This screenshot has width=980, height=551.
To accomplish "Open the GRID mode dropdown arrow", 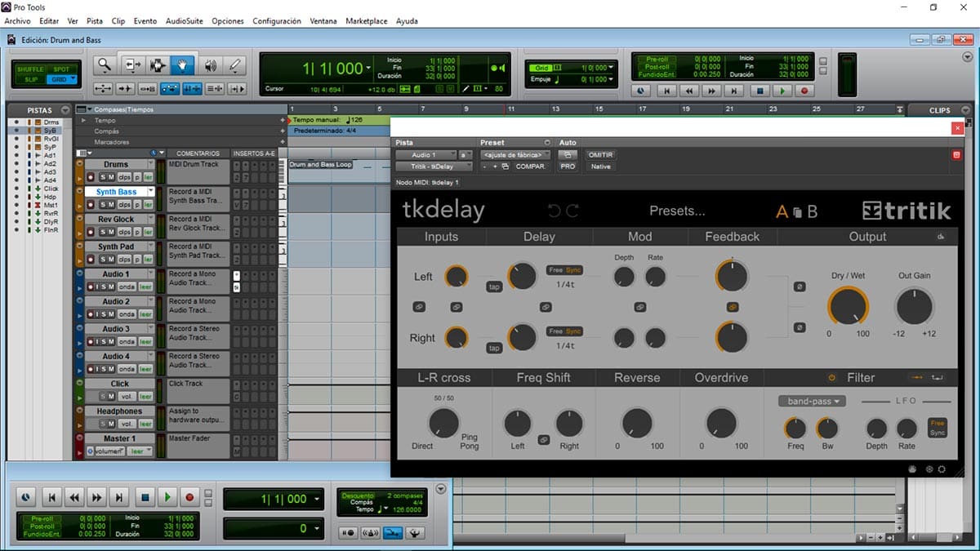I will [73, 79].
